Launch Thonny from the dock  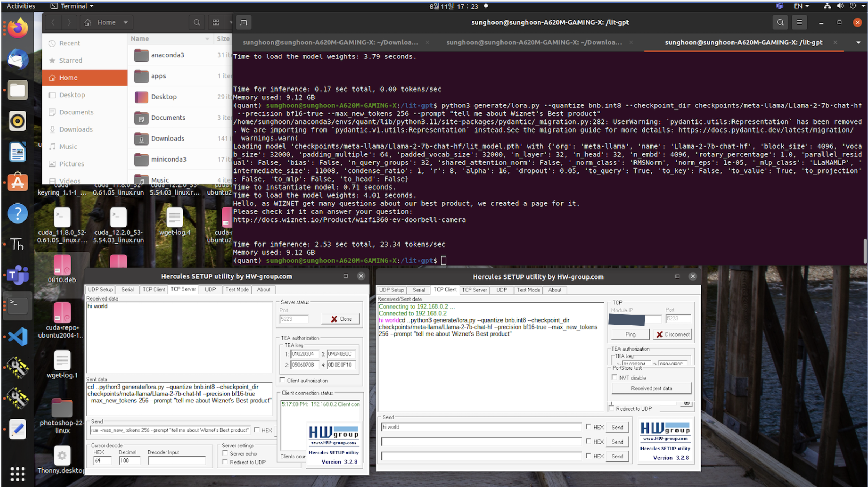(x=17, y=244)
